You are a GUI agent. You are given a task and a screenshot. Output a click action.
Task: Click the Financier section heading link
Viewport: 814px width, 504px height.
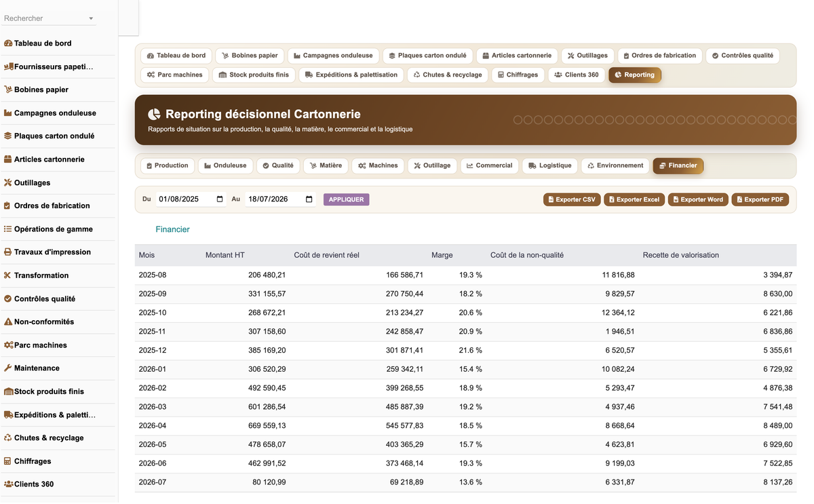172,229
